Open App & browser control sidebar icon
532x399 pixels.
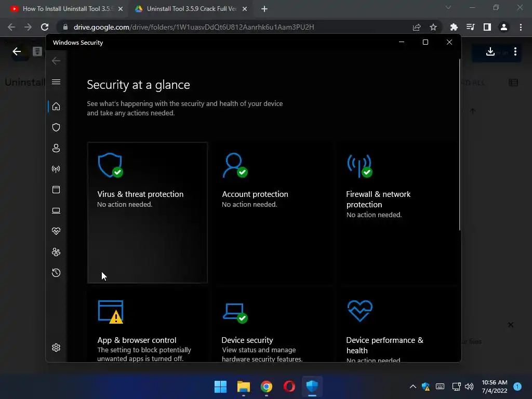point(56,190)
